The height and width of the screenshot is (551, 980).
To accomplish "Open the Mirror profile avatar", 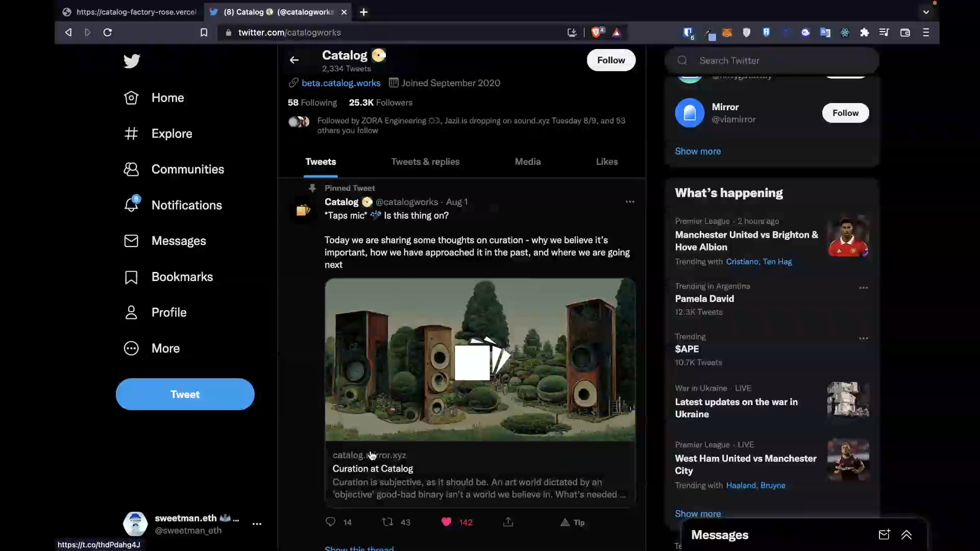I will 690,113.
